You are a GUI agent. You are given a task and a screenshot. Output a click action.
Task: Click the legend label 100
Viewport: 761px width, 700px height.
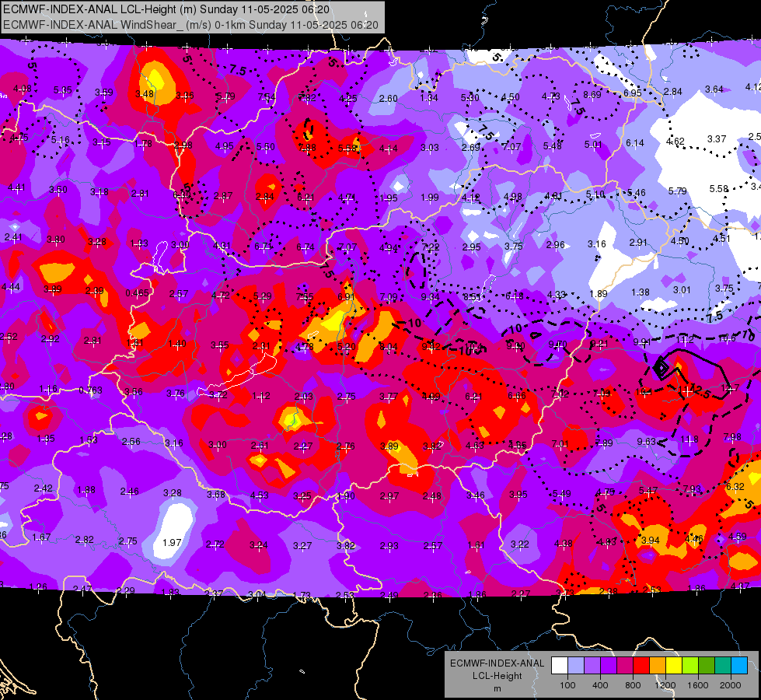tap(567, 685)
